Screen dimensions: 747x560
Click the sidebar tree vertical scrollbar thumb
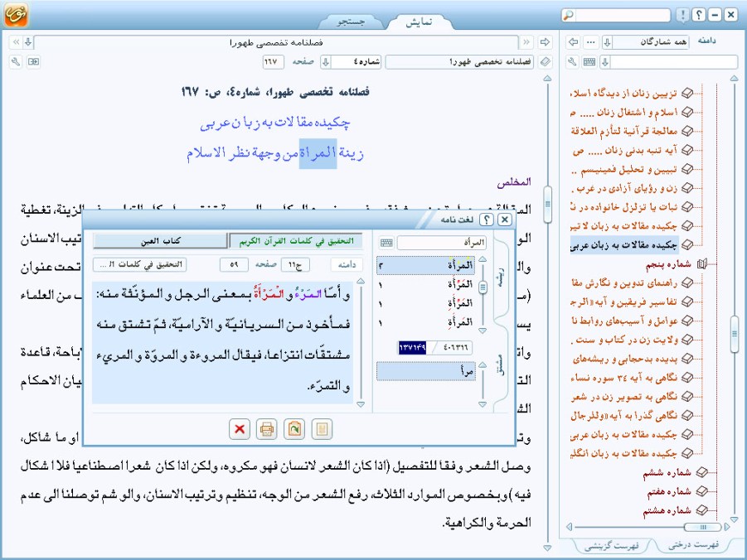click(734, 334)
